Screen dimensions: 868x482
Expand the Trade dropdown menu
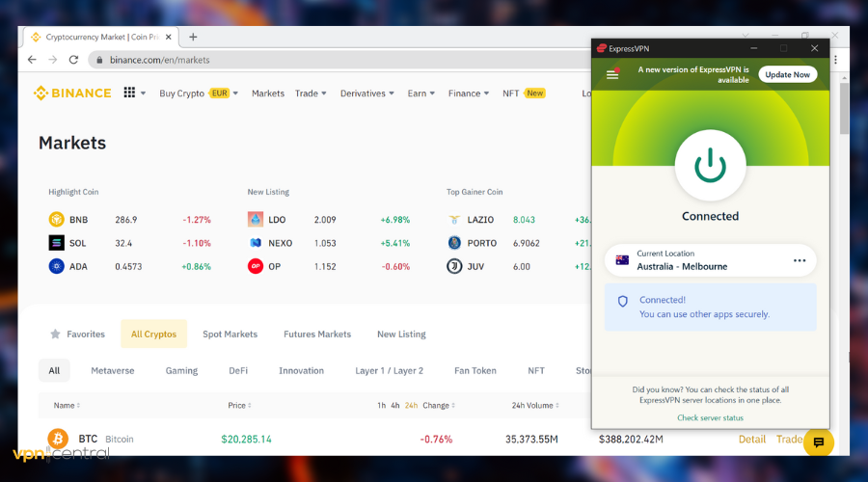(x=311, y=94)
